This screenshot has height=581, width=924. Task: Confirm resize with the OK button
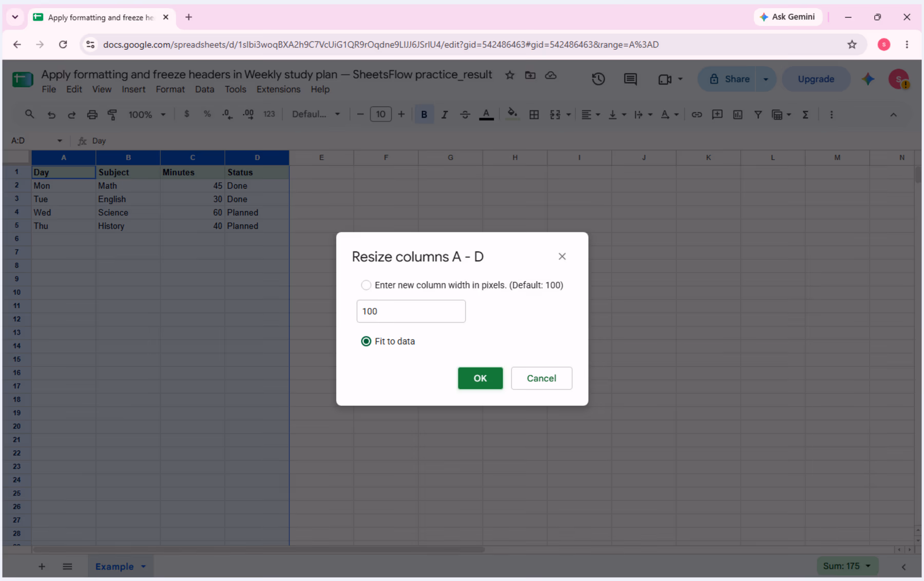click(480, 378)
